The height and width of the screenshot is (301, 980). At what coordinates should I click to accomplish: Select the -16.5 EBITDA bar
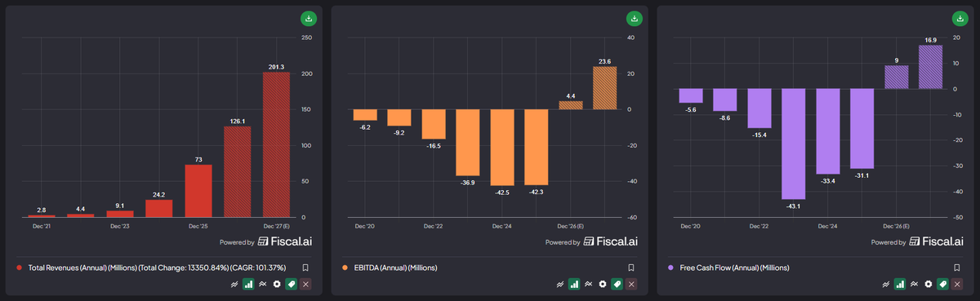(x=433, y=124)
